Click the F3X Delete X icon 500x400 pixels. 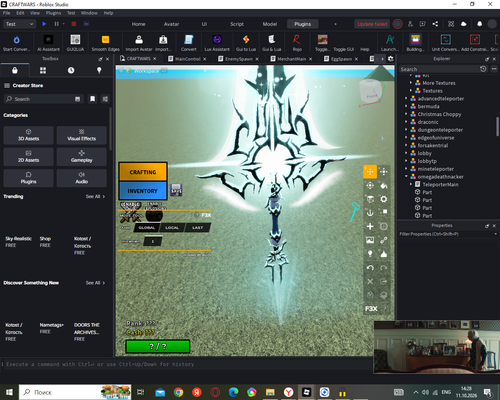click(x=370, y=281)
